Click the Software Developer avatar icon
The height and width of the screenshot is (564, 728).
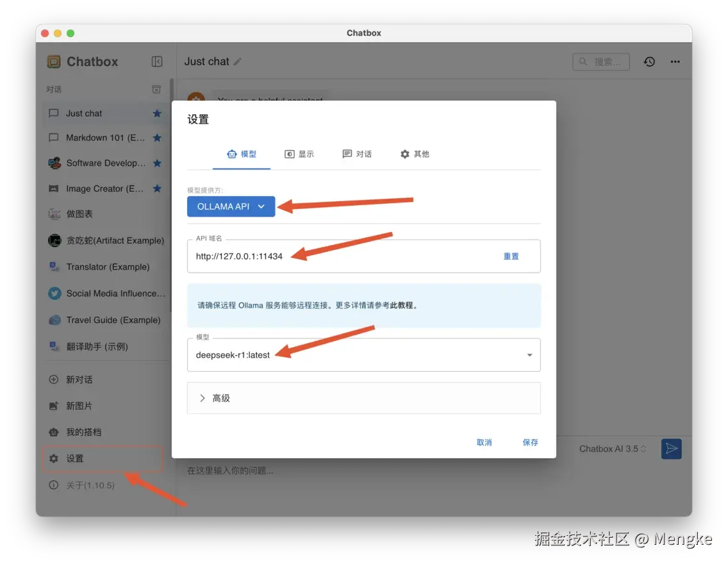click(x=54, y=163)
